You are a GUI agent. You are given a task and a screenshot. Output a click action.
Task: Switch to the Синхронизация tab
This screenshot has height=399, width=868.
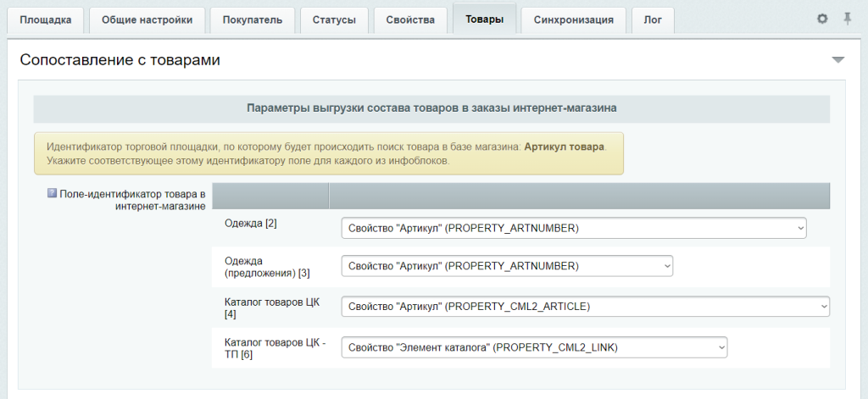573,19
